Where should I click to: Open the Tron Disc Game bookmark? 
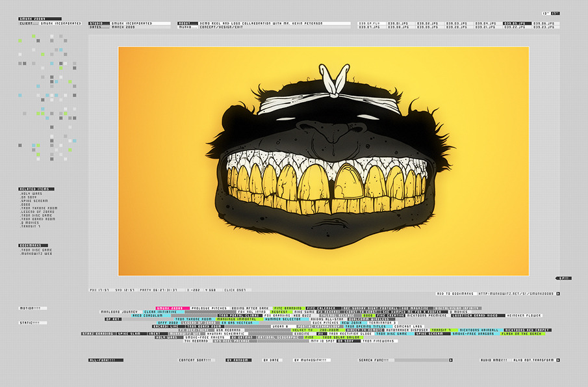pos(36,250)
